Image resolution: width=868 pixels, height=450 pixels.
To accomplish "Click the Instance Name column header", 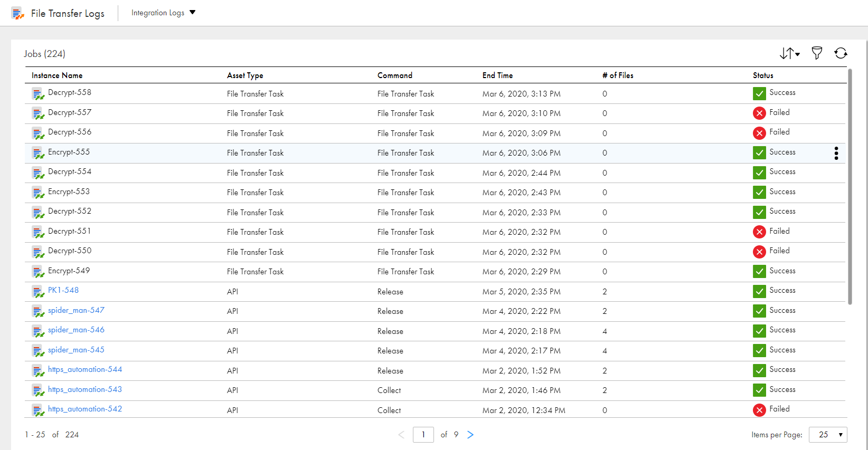I will click(x=57, y=75).
